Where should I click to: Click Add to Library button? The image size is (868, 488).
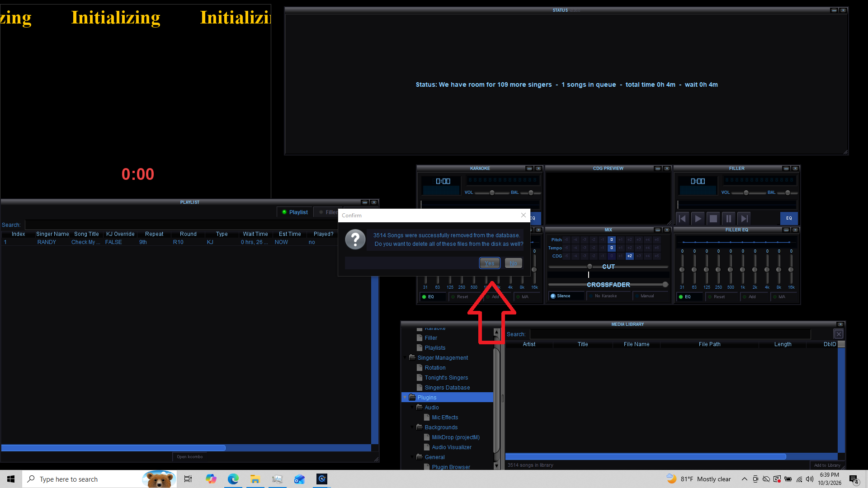coord(827,465)
